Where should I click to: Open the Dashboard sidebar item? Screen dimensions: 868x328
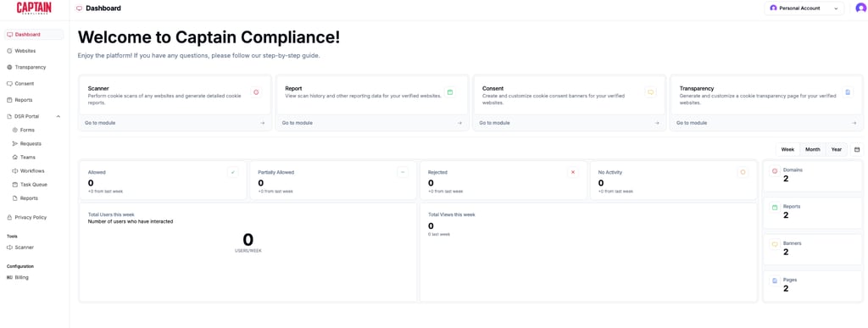pyautogui.click(x=34, y=34)
